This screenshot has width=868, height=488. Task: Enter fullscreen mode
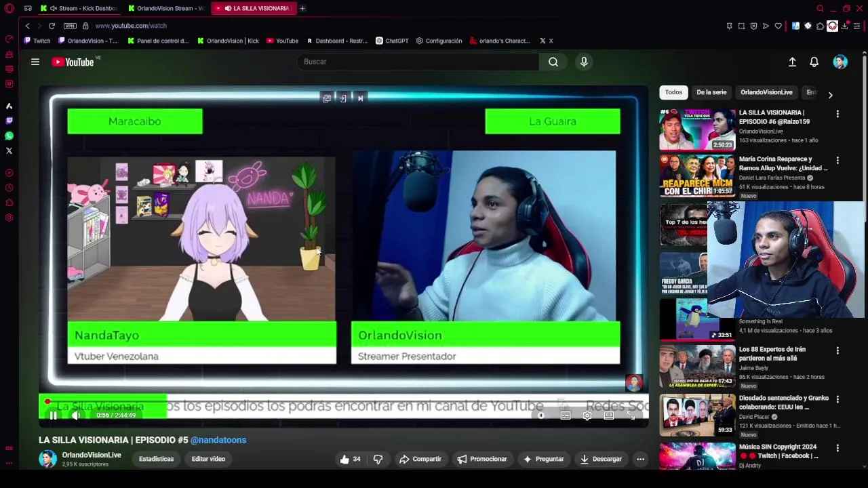tap(630, 415)
